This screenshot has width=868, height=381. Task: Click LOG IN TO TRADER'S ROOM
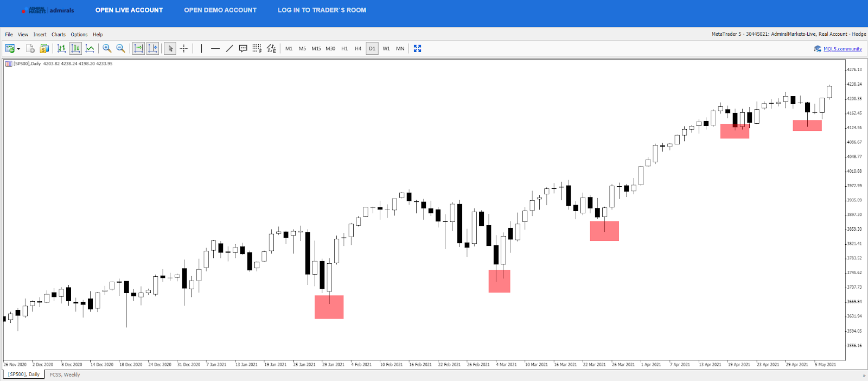[x=322, y=10]
